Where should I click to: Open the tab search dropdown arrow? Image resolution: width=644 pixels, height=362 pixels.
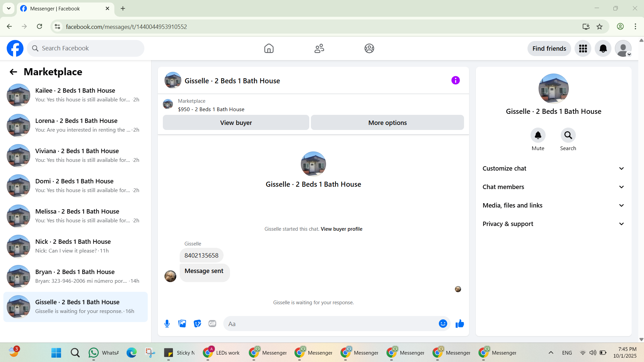pyautogui.click(x=9, y=9)
